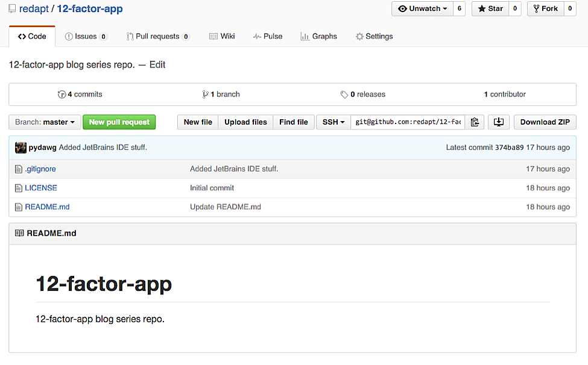Click the commits history clock icon

(62, 95)
